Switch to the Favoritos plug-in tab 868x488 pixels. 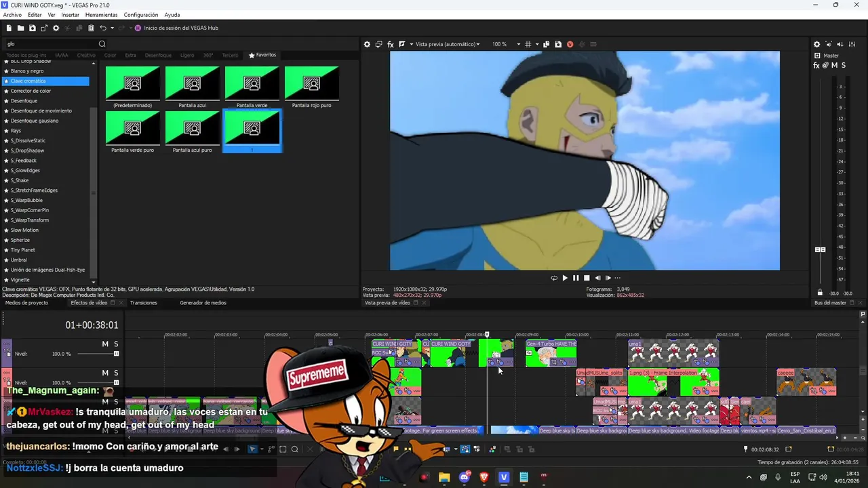click(262, 55)
